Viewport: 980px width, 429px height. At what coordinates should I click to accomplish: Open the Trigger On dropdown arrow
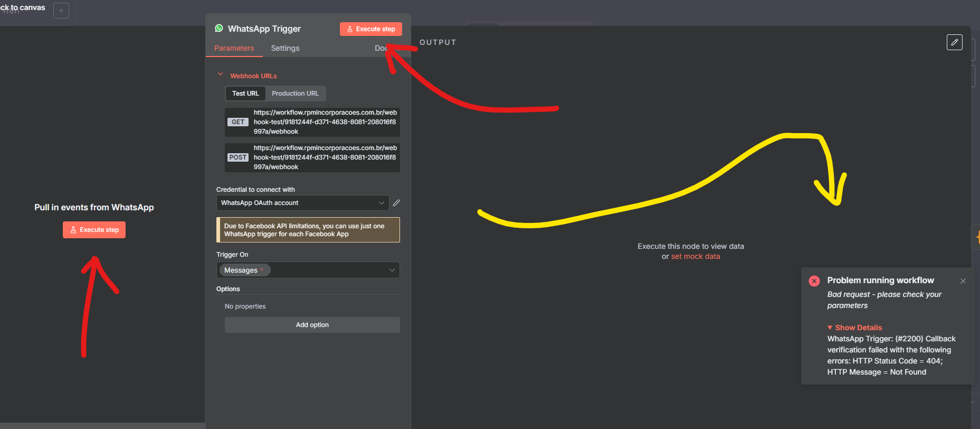392,270
